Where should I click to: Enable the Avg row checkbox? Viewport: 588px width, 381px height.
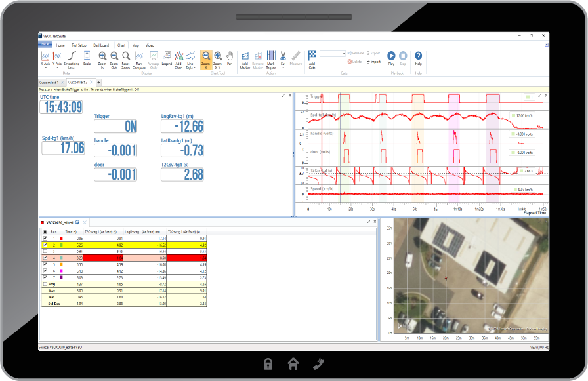[x=45, y=285]
